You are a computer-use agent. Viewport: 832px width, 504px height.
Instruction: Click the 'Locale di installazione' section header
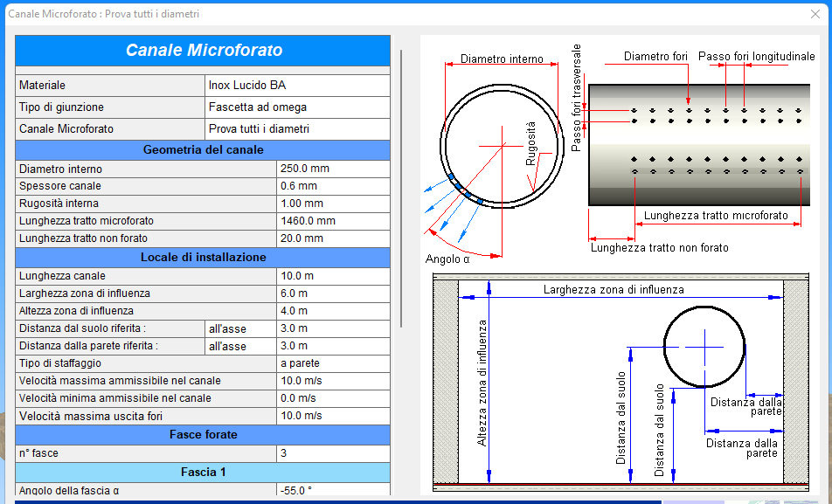[203, 258]
